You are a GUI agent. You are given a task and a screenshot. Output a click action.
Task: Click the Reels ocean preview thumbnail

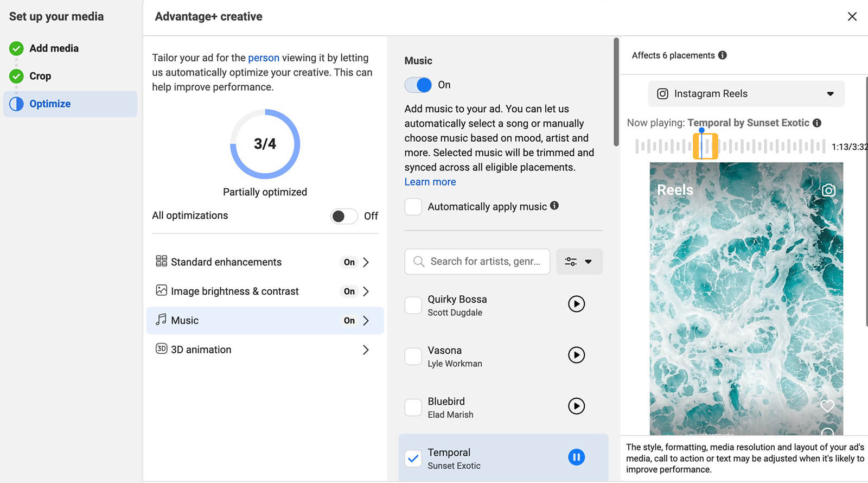[x=746, y=298]
